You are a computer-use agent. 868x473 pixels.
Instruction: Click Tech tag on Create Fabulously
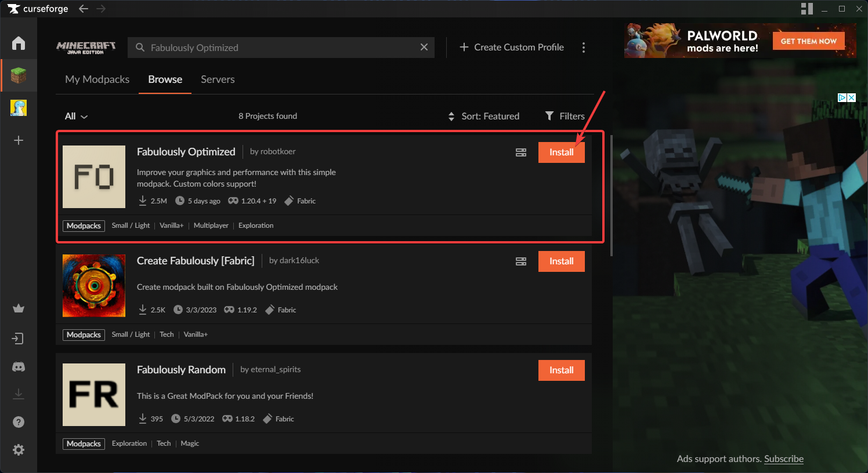[x=167, y=334]
